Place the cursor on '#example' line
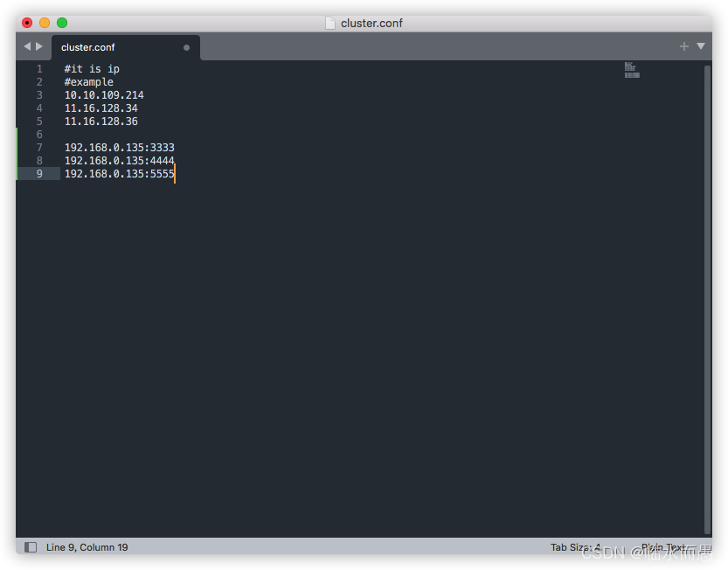The width and height of the screenshot is (728, 570). pyautogui.click(x=88, y=82)
